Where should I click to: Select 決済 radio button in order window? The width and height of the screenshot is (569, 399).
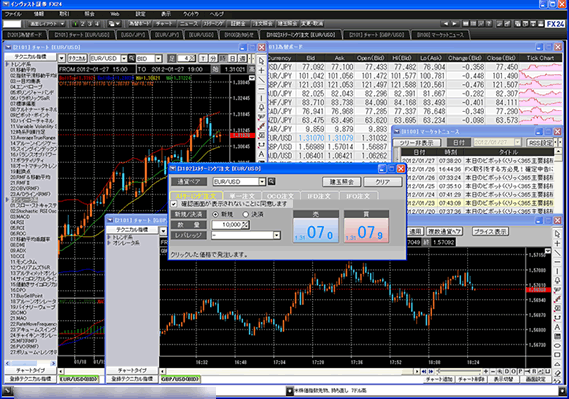pos(246,214)
